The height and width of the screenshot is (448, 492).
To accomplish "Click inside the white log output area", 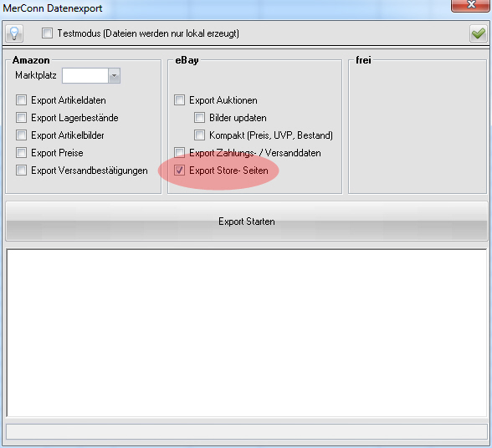I will tap(247, 333).
